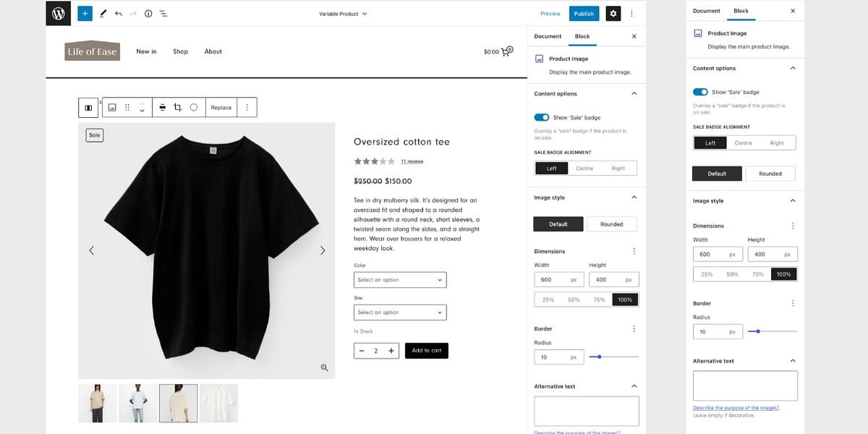Click the Publish button
The width and height of the screenshot is (868, 434).
point(583,13)
